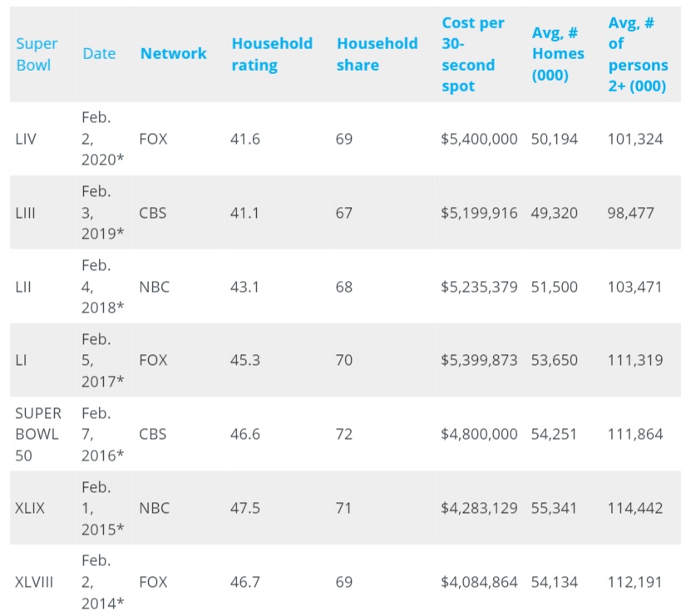Click the 101,324 persons value
Image resolution: width=681 pixels, height=616 pixels.
(x=635, y=140)
